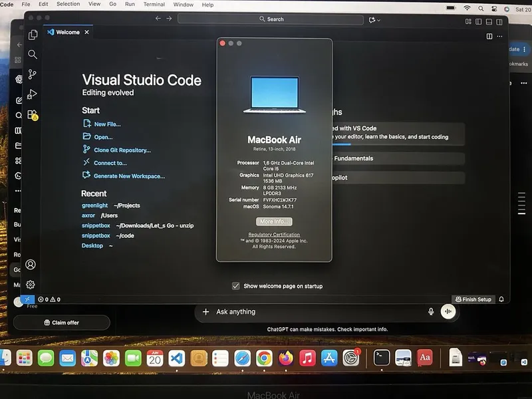Open the Explorer view in activity bar
Image resolution: width=532 pixels, height=399 pixels.
pyautogui.click(x=33, y=35)
